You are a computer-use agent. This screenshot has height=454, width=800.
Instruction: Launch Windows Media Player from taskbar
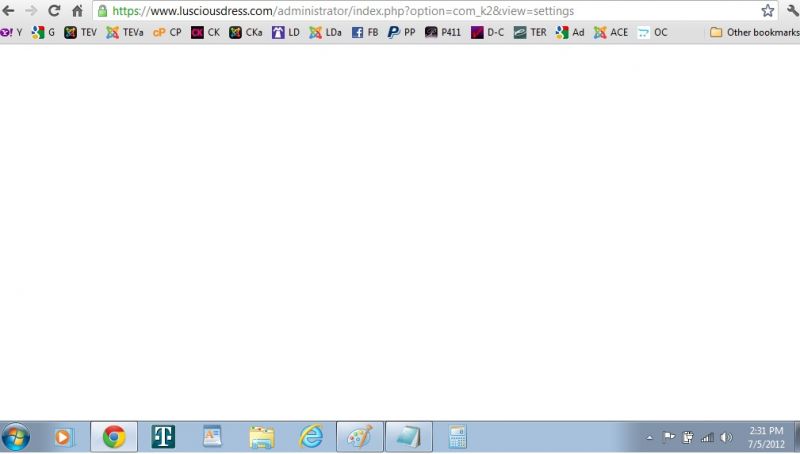[x=63, y=437]
